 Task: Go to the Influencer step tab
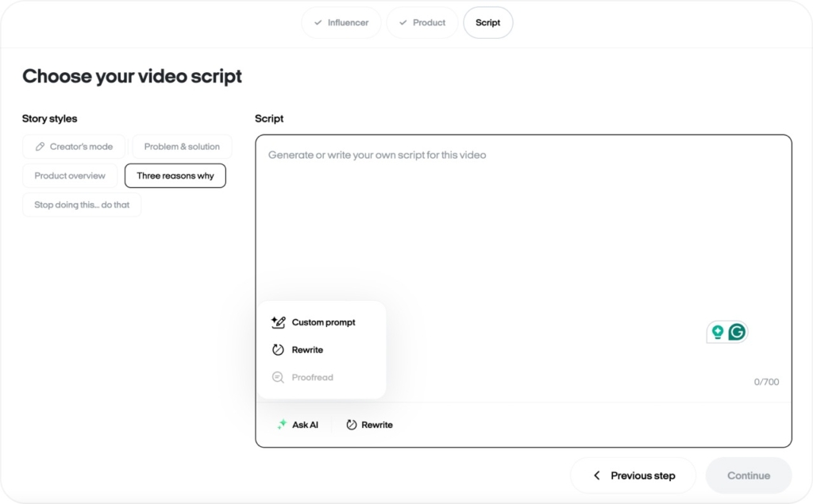[341, 23]
